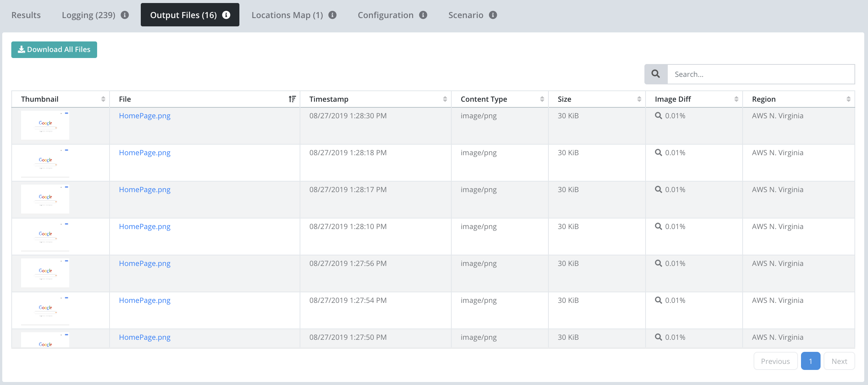Click the Previous pagination button

coord(775,361)
